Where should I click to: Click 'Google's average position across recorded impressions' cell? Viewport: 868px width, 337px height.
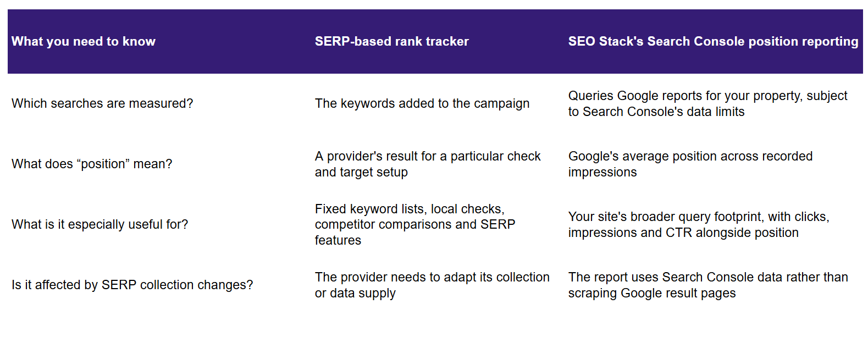[x=690, y=164]
